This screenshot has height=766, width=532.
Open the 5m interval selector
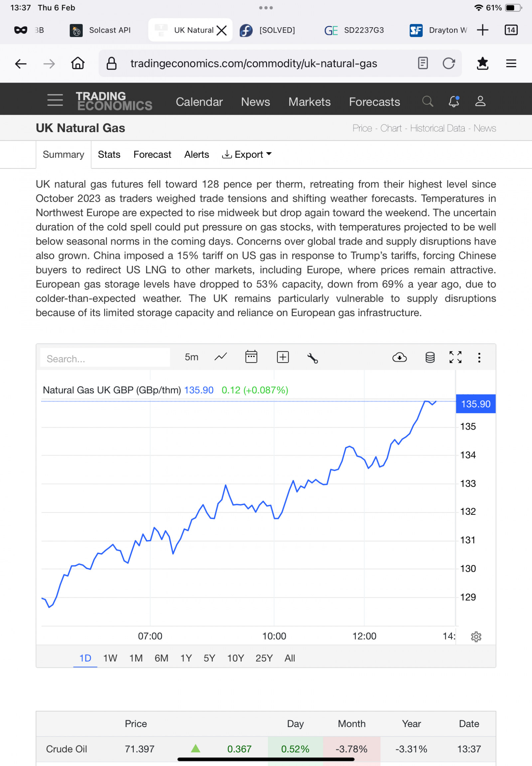[192, 357]
